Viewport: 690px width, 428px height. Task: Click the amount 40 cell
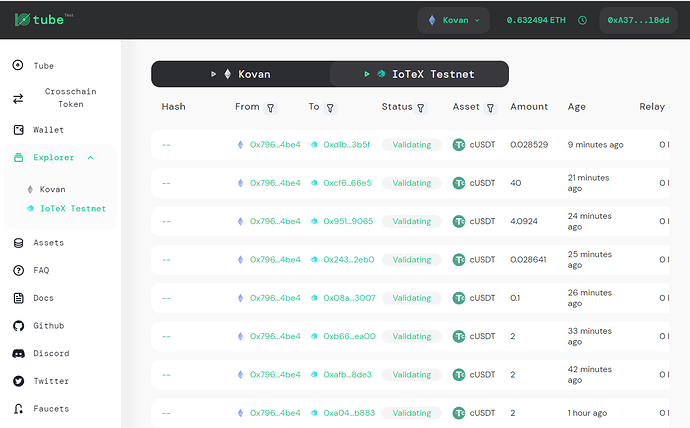tap(516, 183)
